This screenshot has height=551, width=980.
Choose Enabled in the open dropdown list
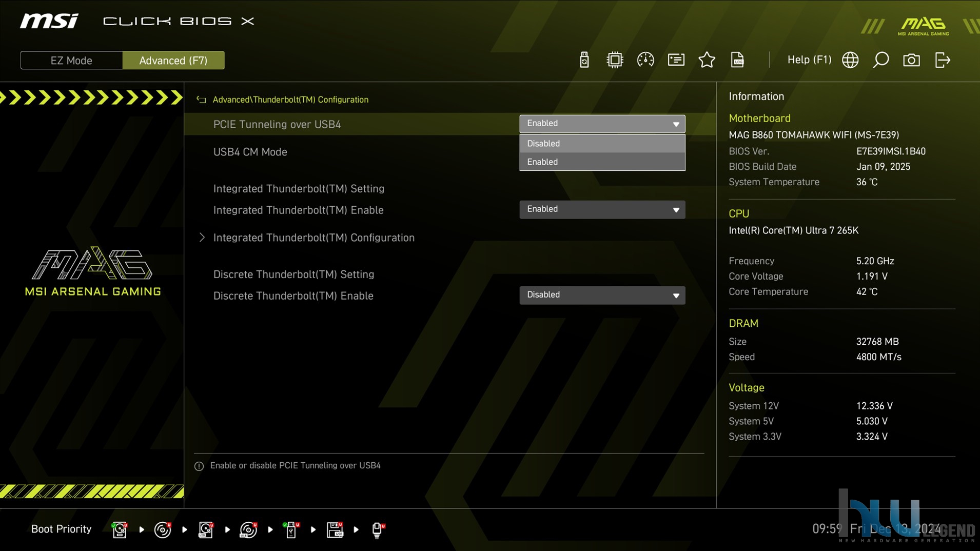tap(602, 162)
